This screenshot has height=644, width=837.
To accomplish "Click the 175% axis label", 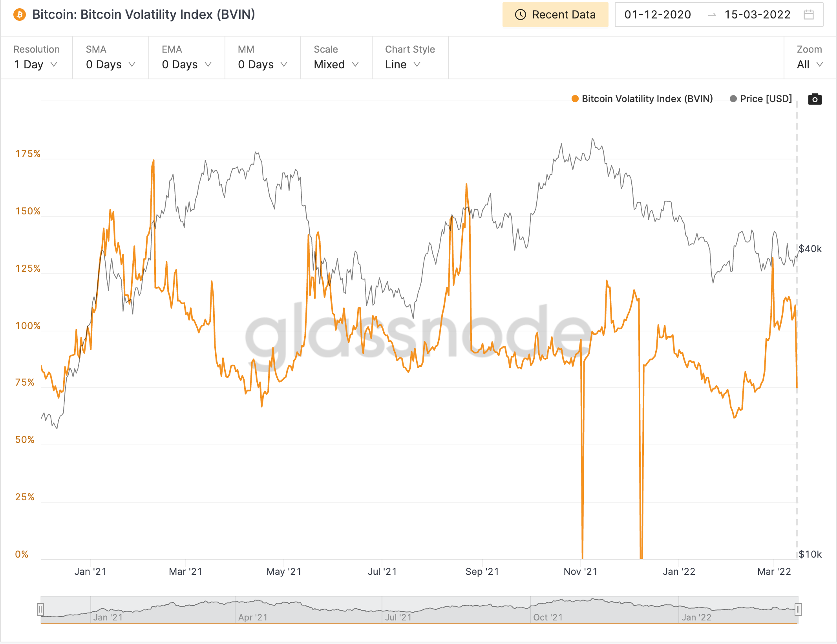I will click(x=28, y=154).
